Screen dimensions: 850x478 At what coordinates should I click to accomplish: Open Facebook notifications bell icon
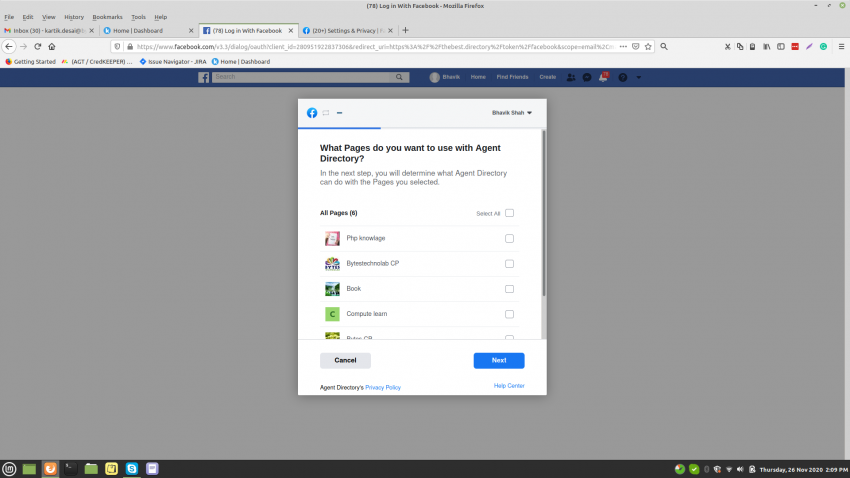[604, 77]
